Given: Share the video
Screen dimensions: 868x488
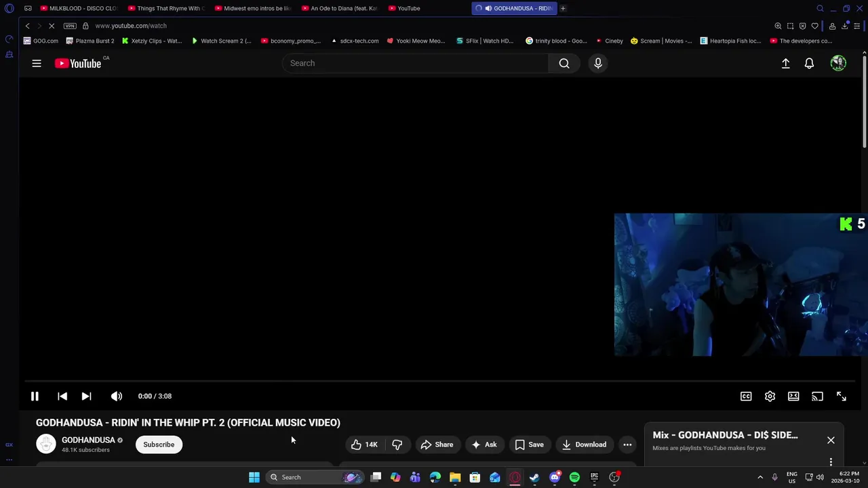Looking at the screenshot, I should [x=437, y=445].
